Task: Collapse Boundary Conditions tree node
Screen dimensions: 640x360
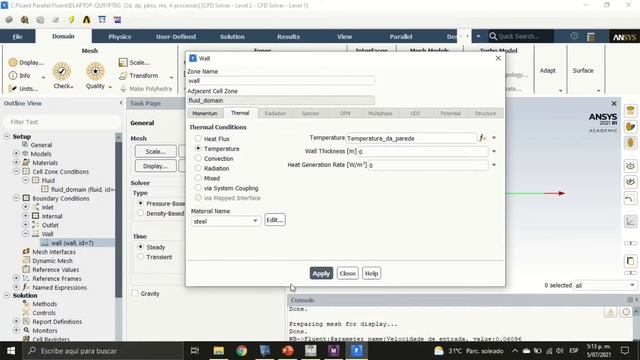Action: pyautogui.click(x=16, y=198)
